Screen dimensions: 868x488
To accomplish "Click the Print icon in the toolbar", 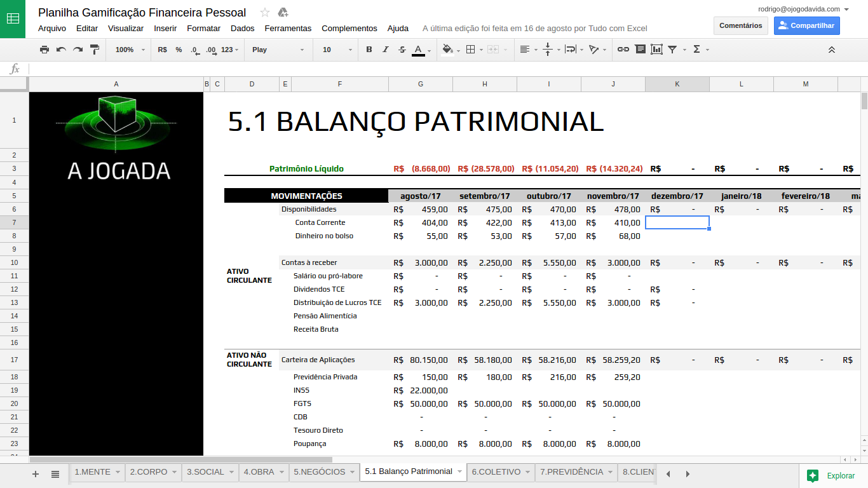I will [x=44, y=50].
